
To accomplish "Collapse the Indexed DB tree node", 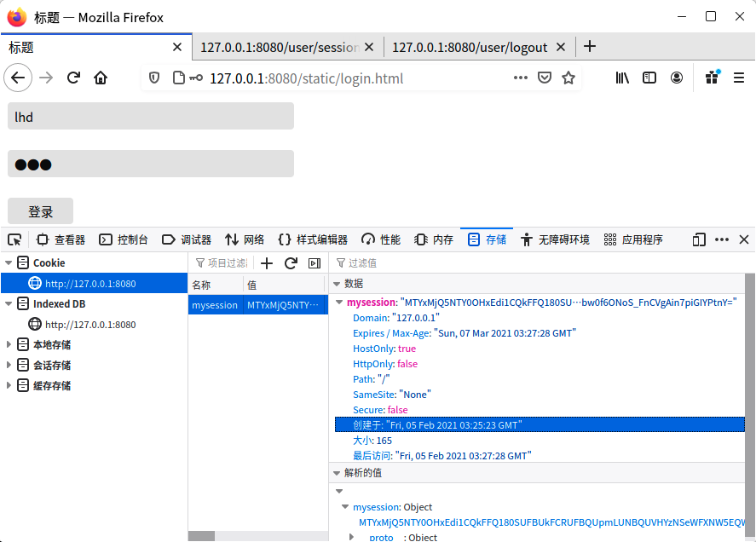I will tap(9, 303).
